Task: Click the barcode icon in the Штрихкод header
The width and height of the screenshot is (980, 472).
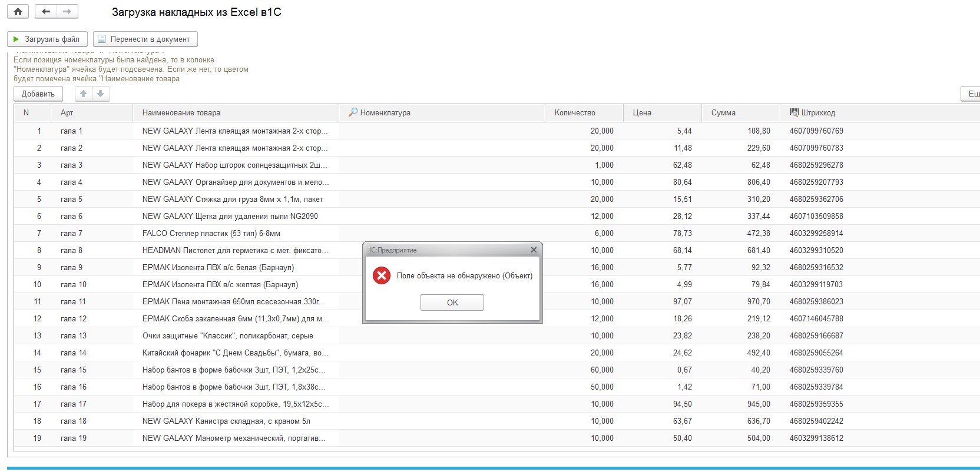Action: 794,112
